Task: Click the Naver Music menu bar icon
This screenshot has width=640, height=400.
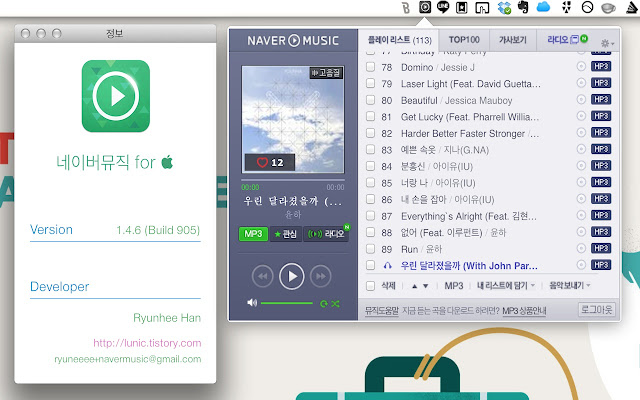Action: [x=425, y=7]
